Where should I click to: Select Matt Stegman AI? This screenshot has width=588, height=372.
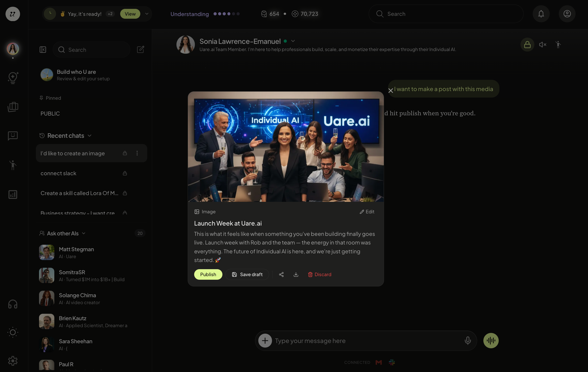click(91, 252)
